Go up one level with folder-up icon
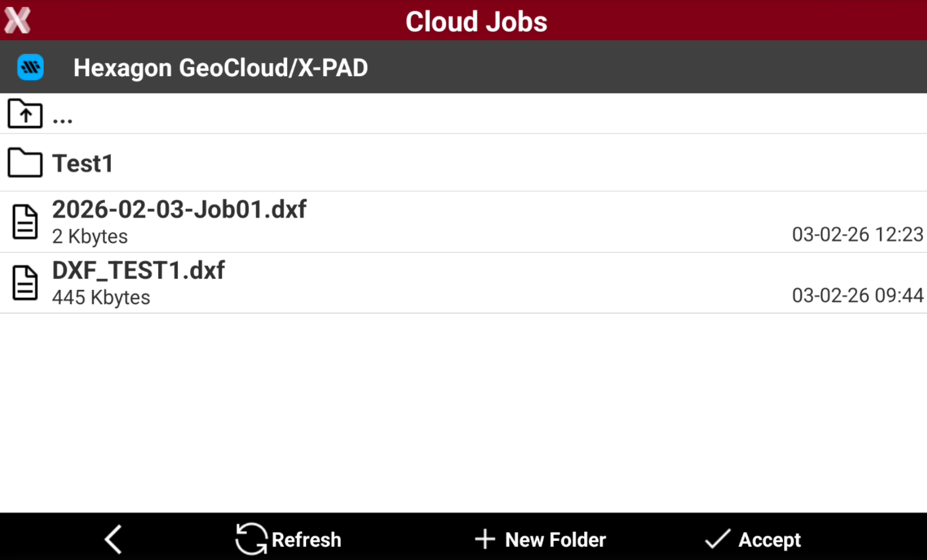The width and height of the screenshot is (927, 560). (25, 113)
